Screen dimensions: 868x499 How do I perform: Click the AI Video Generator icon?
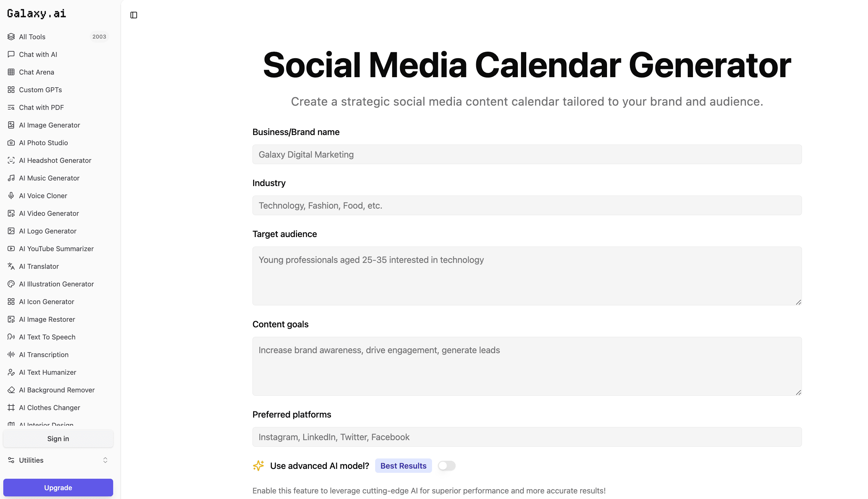(x=11, y=213)
